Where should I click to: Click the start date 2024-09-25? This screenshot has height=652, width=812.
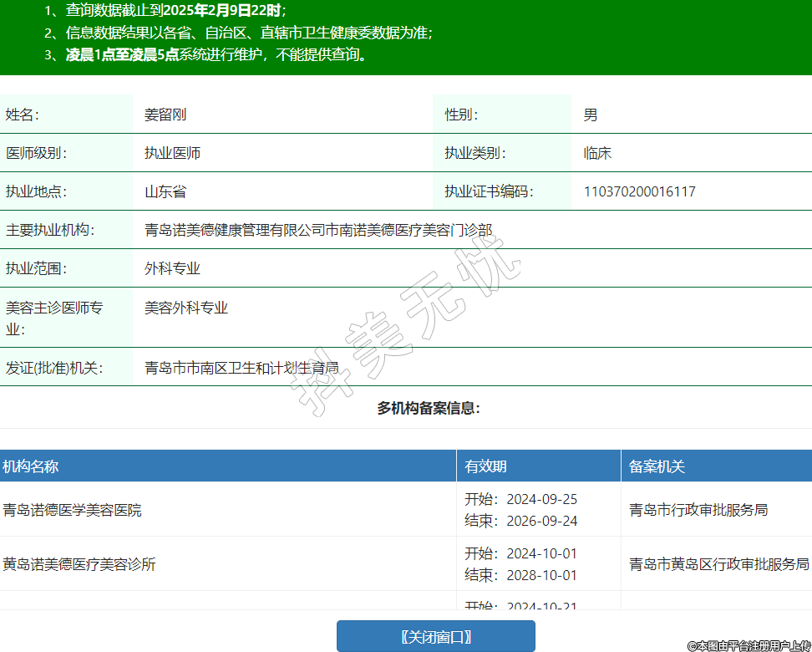(x=541, y=499)
